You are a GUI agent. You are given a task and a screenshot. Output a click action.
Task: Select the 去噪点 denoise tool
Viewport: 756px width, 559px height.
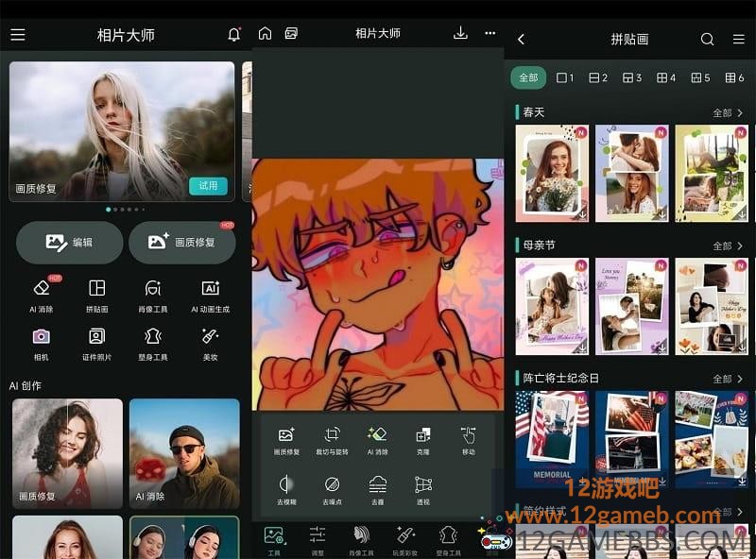tap(332, 490)
